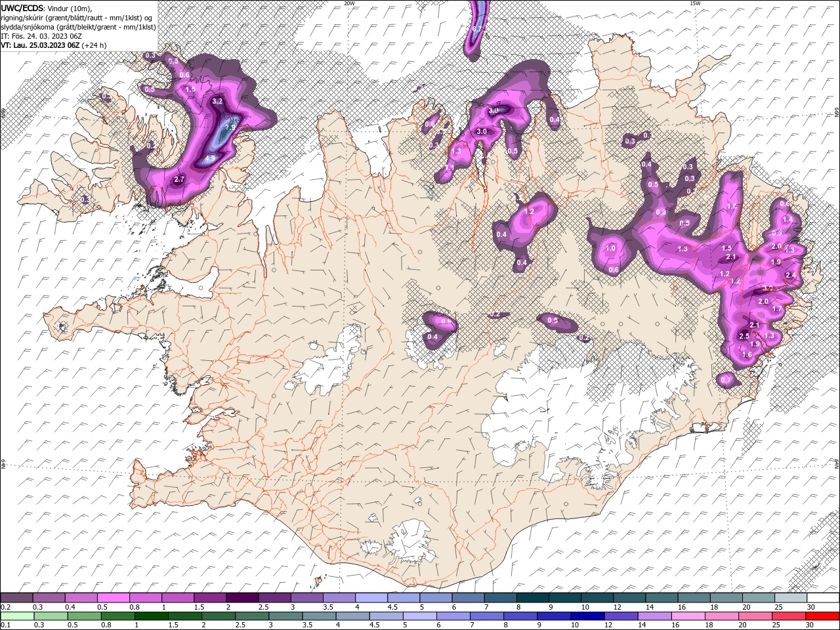Click the 2.4 value on the east coast
This screenshot has width=840, height=630.
coord(791,275)
